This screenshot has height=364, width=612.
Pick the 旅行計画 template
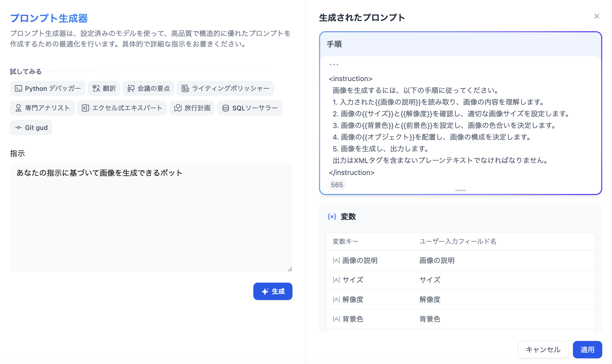pos(192,108)
